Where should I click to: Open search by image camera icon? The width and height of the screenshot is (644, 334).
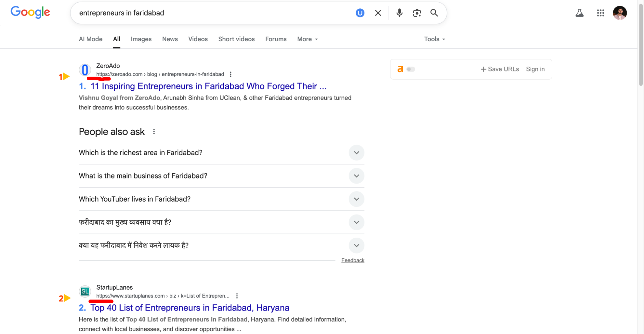(417, 13)
